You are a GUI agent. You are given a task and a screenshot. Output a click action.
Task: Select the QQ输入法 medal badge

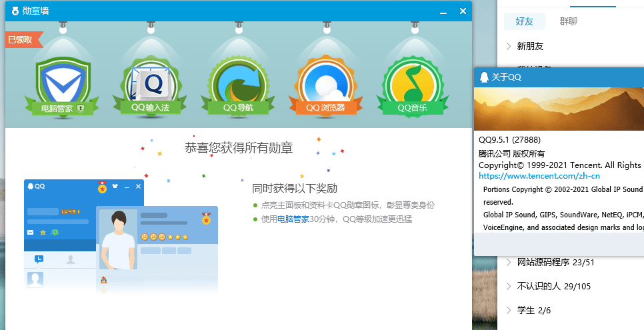150,86
